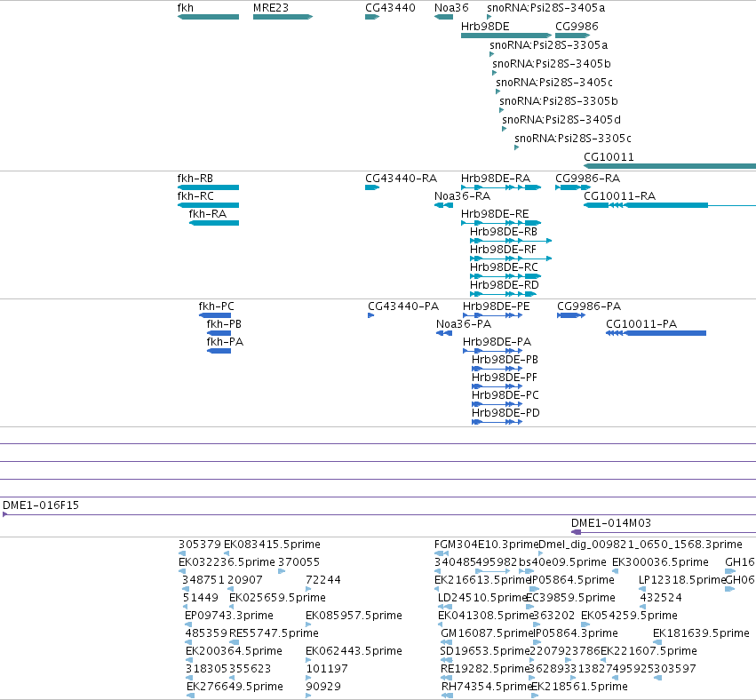
Task: Select snoRNA:Psi28S-3405c feature
Action: click(x=498, y=91)
